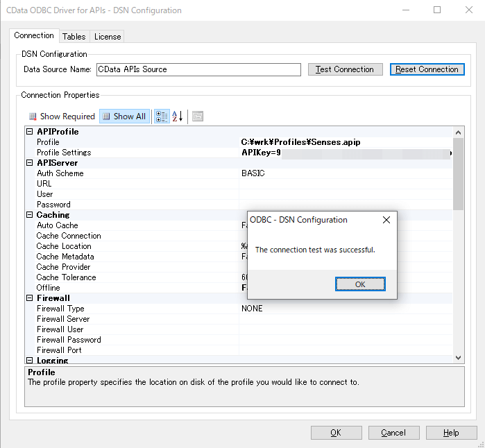Switch to the Connection tab
485x448 pixels.
click(34, 36)
